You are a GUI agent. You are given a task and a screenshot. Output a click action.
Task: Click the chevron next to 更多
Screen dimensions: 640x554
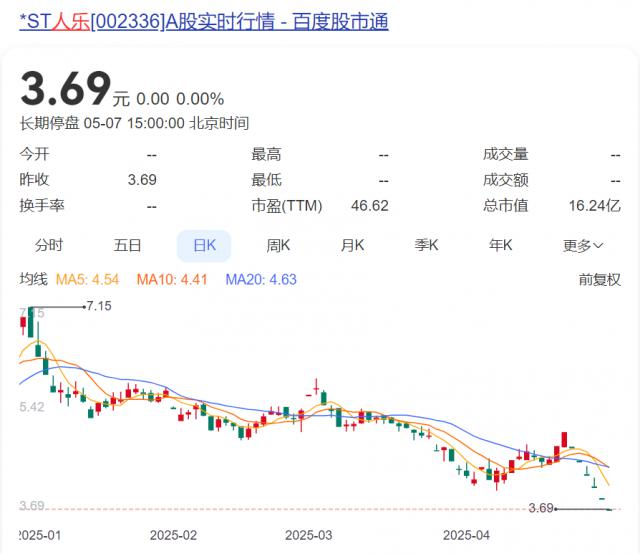coord(598,246)
